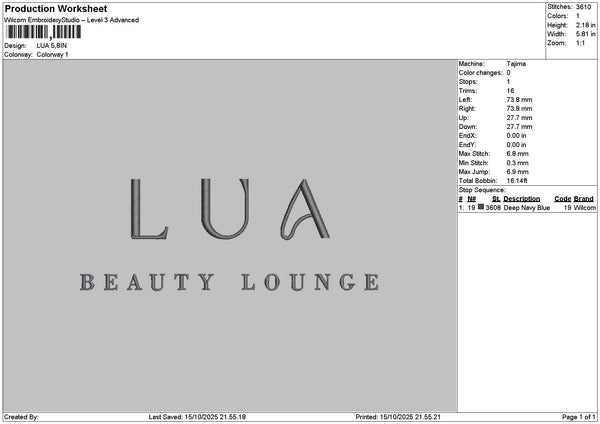Click the Total Bobbin value 16.14ft
Image resolution: width=600 pixels, height=424 pixels.
pyautogui.click(x=517, y=181)
